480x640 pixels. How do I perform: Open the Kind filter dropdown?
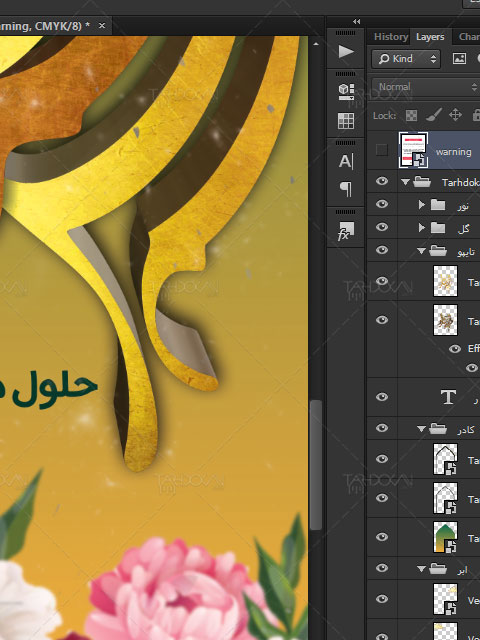406,59
